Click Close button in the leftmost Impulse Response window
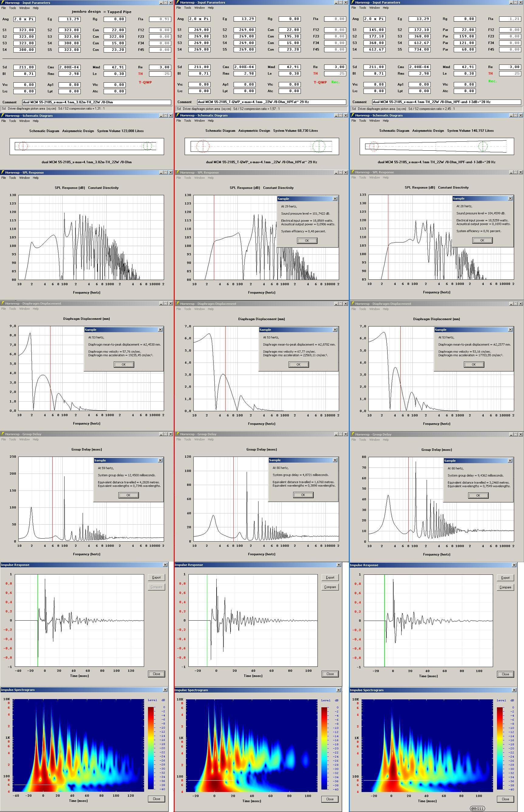This screenshot has height=812, width=524. [x=156, y=673]
